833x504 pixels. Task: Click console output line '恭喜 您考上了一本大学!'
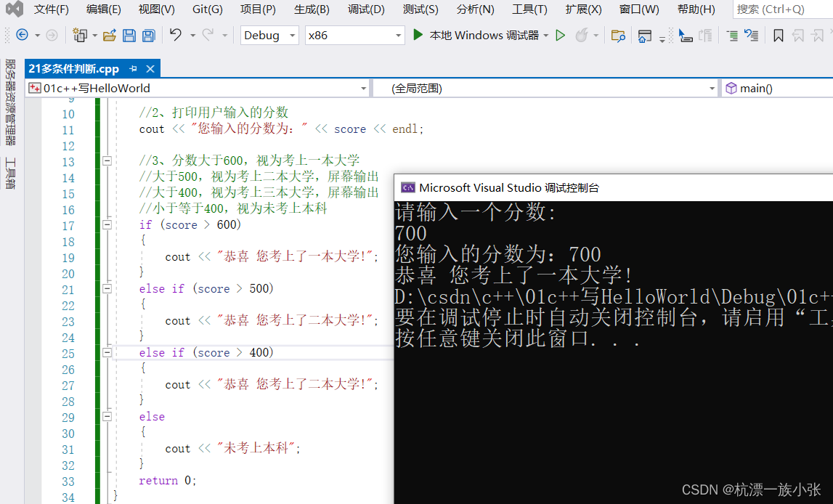[x=514, y=276]
